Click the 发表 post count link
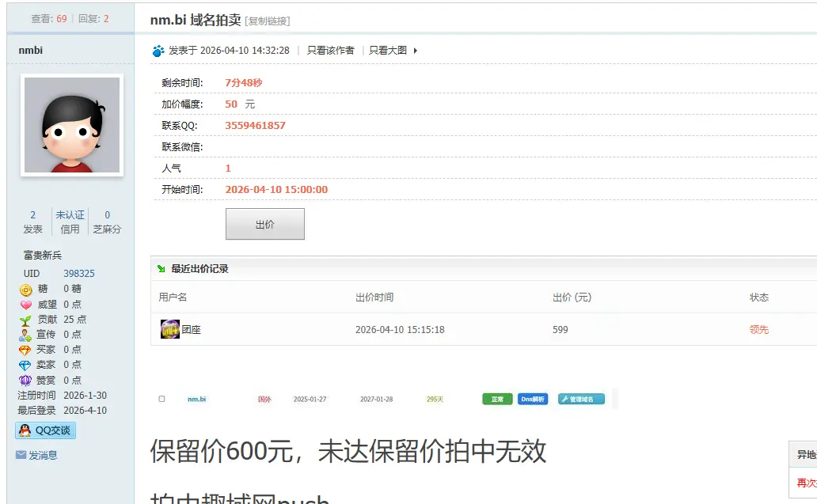Image resolution: width=817 pixels, height=504 pixels. (x=32, y=222)
